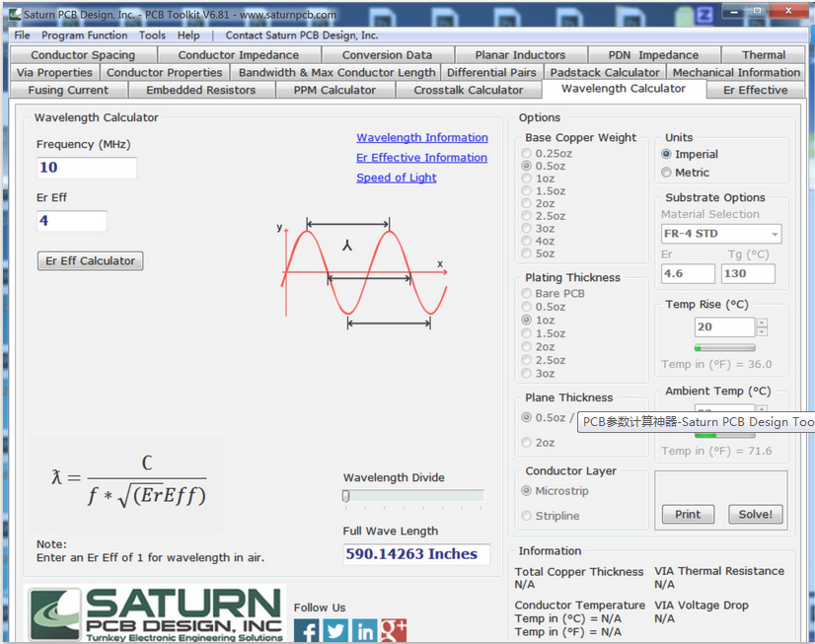
Task: Open Speed of Light link
Action: click(396, 178)
